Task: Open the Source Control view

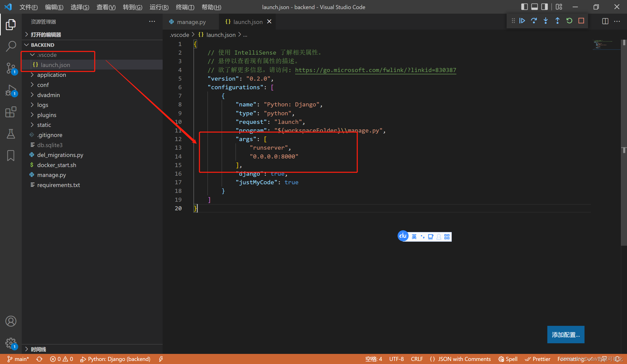Action: coord(11,68)
